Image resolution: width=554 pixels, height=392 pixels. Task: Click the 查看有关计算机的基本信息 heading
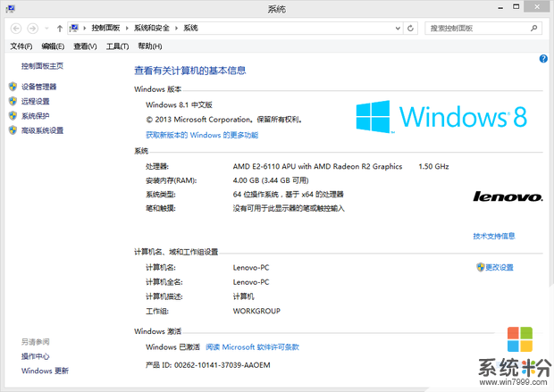coord(190,71)
